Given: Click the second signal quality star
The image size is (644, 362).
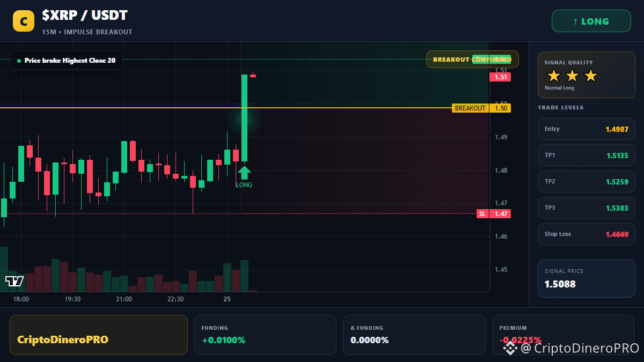Looking at the screenshot, I should (572, 76).
